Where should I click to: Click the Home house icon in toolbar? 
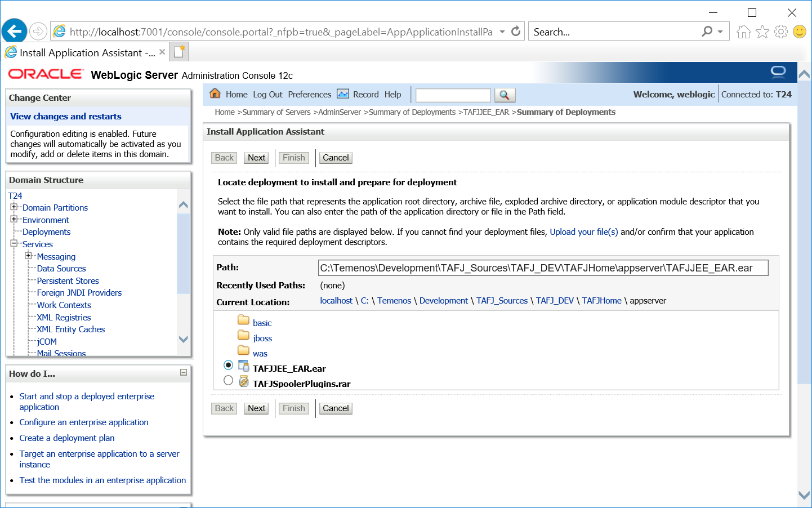[x=215, y=93]
